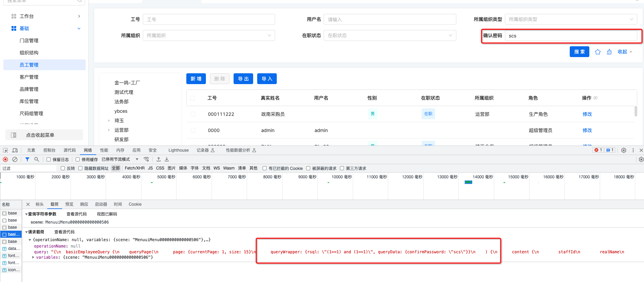644x282 pixels.
Task: Click 修改 link for admin row
Action: 587,130
